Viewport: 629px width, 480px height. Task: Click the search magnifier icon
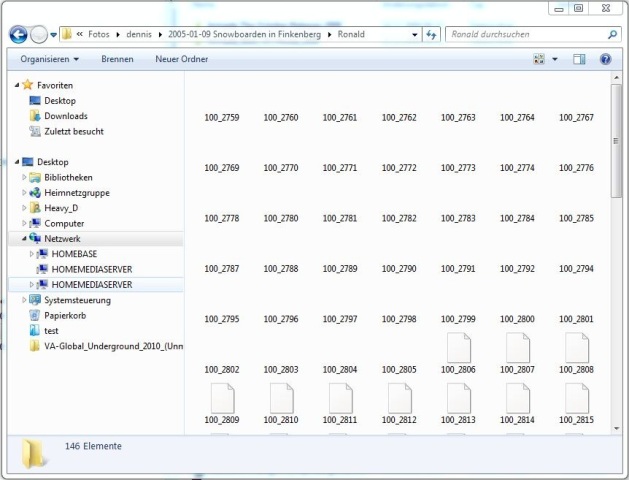613,35
